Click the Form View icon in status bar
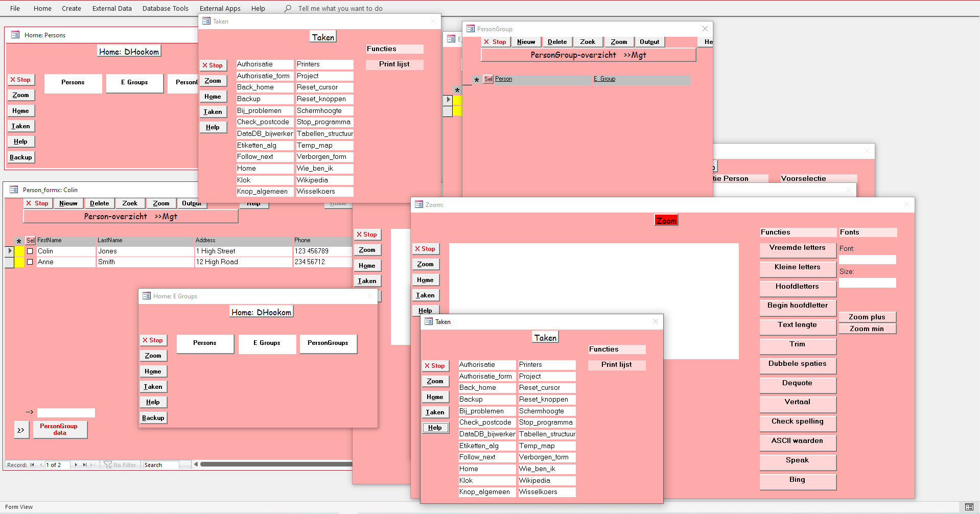Image resolution: width=980 pixels, height=514 pixels. click(x=969, y=507)
